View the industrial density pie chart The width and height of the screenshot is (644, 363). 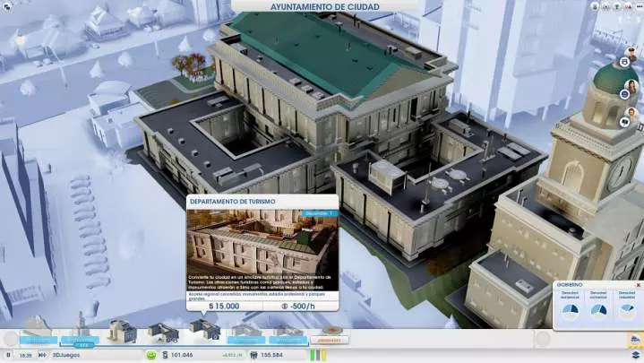[627, 311]
